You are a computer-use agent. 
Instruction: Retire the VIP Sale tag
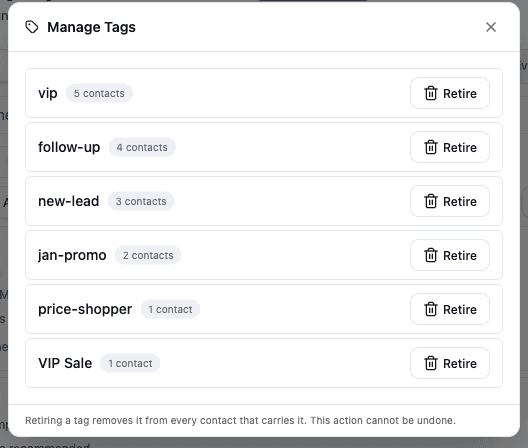click(450, 363)
